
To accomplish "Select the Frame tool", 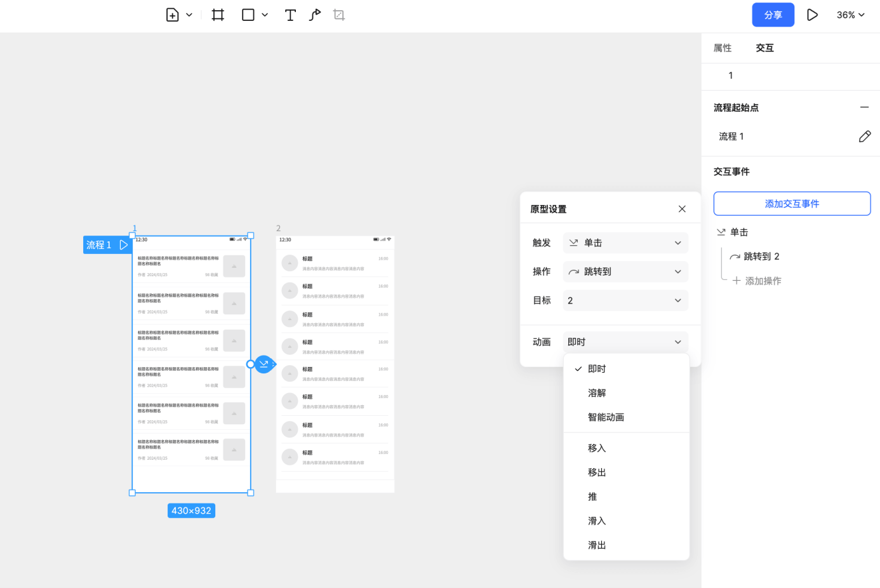I will [218, 15].
